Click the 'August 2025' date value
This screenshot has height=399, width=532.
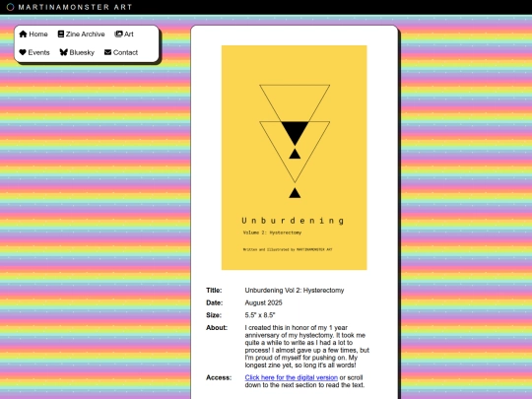pyautogui.click(x=263, y=302)
